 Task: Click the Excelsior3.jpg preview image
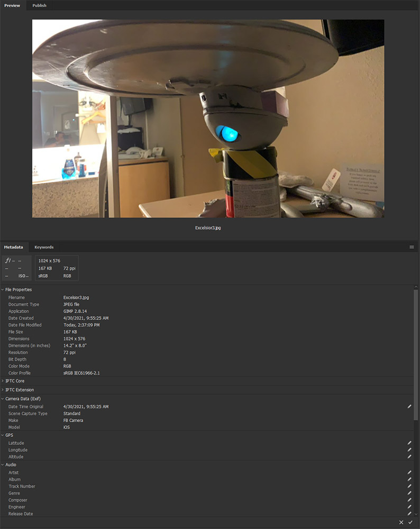208,118
